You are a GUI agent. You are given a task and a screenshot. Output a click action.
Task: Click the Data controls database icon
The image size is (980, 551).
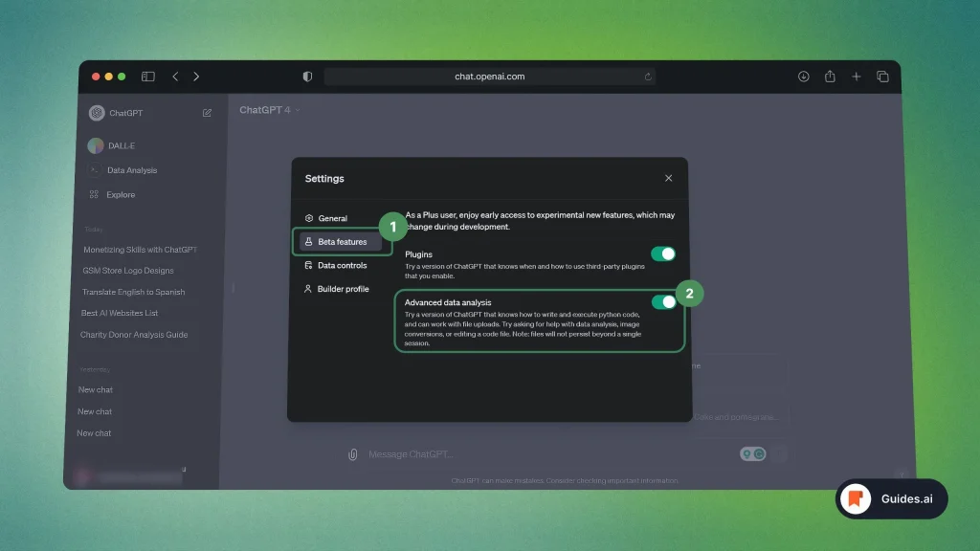click(308, 266)
